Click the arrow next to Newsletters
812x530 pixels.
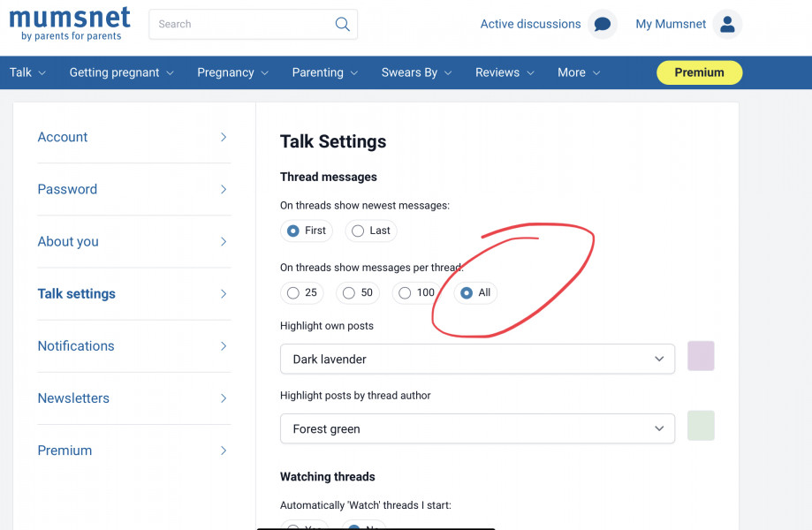coord(224,398)
